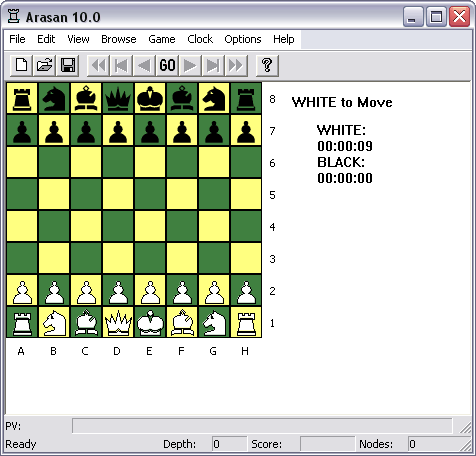The image size is (476, 456).
Task: Click the GO toolbar button
Action: pyautogui.click(x=167, y=65)
